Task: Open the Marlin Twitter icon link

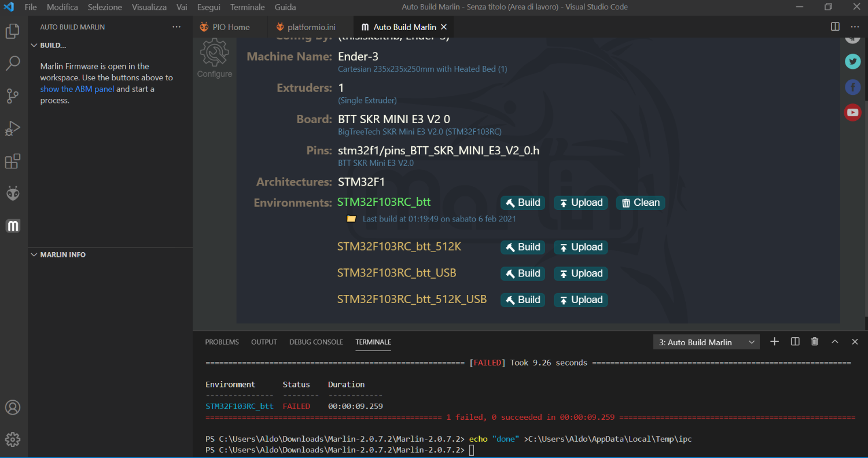Action: (x=852, y=61)
